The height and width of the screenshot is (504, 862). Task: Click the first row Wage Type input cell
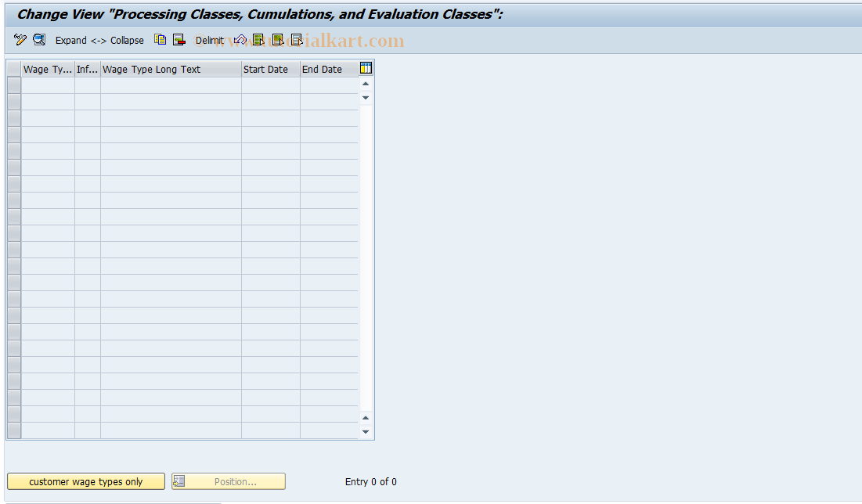pyautogui.click(x=48, y=85)
